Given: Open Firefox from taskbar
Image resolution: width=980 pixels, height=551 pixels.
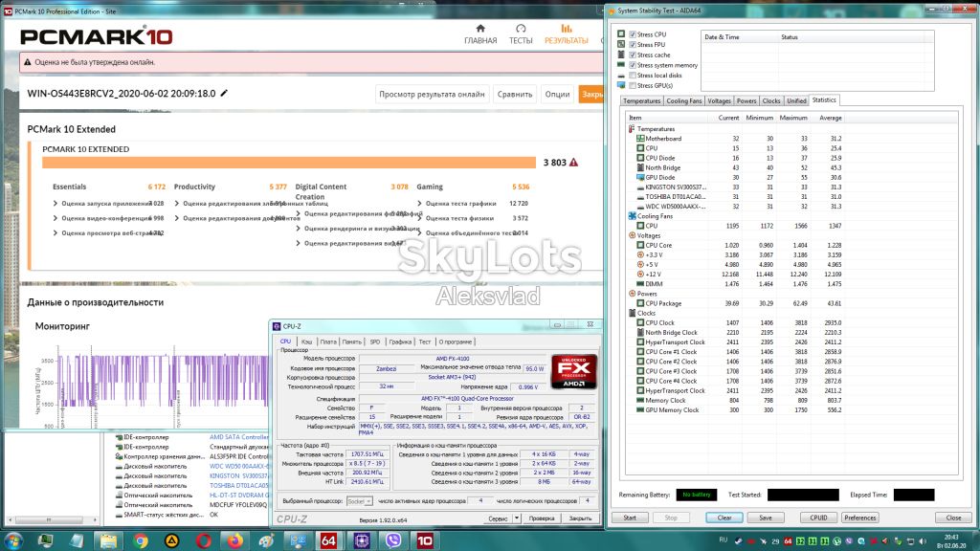Looking at the screenshot, I should 235,541.
